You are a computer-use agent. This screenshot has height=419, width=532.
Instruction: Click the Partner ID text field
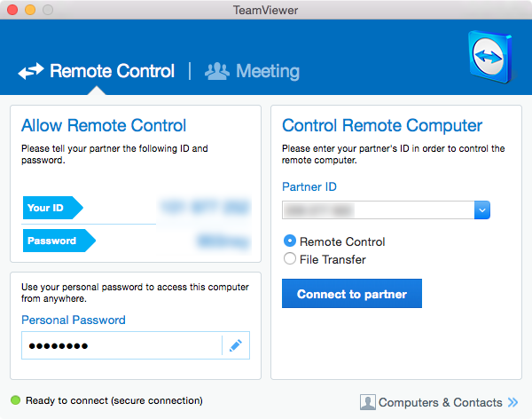click(x=378, y=210)
